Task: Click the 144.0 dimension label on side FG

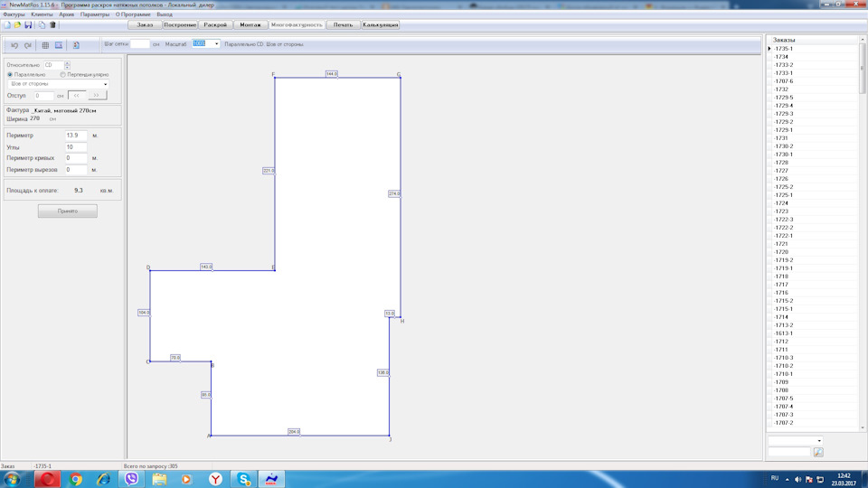Action: [332, 73]
